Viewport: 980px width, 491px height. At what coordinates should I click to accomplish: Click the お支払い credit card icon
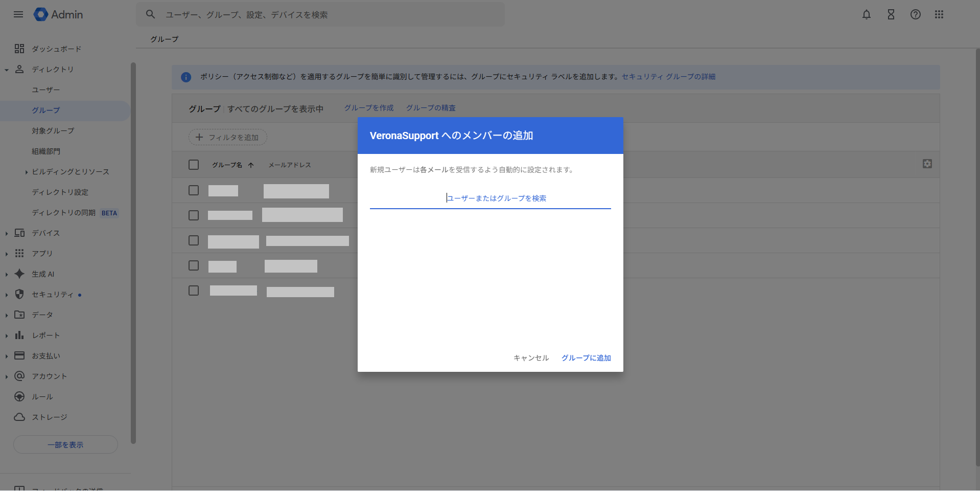(19, 355)
